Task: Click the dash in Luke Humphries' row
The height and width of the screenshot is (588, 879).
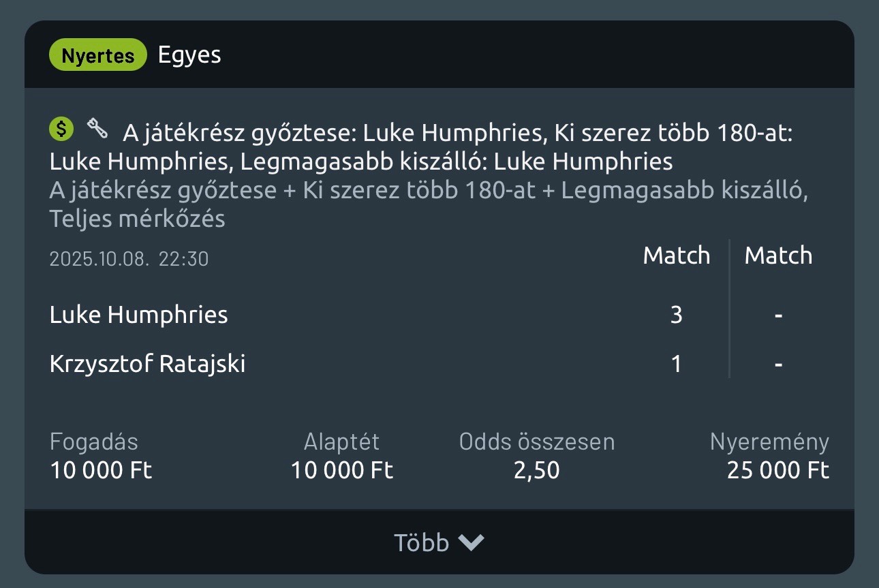Action: pyautogui.click(x=778, y=315)
